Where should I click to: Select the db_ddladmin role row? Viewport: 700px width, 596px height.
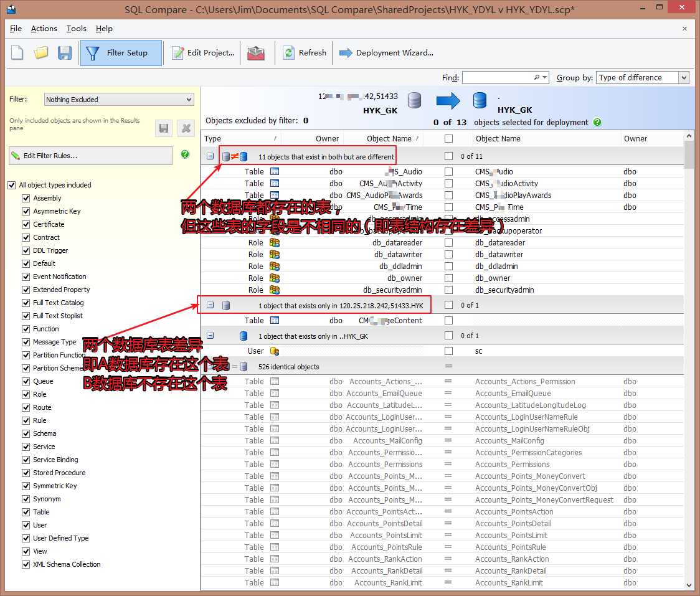pos(442,266)
